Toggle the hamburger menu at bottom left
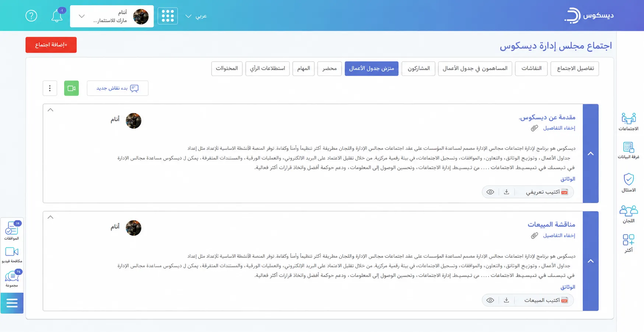 tap(12, 303)
